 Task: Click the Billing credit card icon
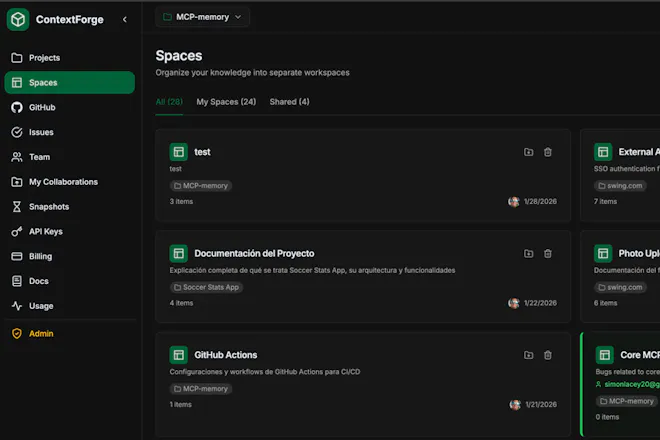click(x=17, y=256)
